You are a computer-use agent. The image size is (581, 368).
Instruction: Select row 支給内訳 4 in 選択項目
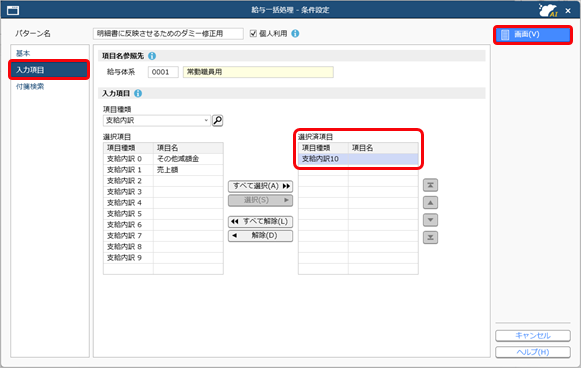pos(163,203)
